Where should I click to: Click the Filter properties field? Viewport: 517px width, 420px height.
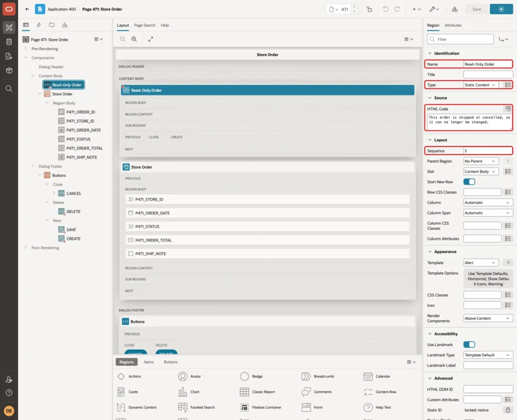coord(460,39)
